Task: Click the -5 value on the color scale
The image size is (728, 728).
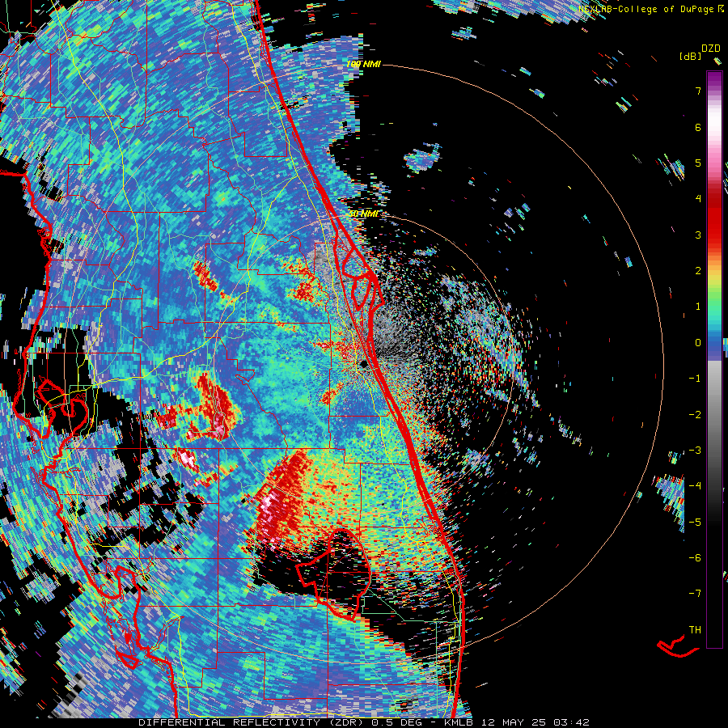Action: pos(695,522)
